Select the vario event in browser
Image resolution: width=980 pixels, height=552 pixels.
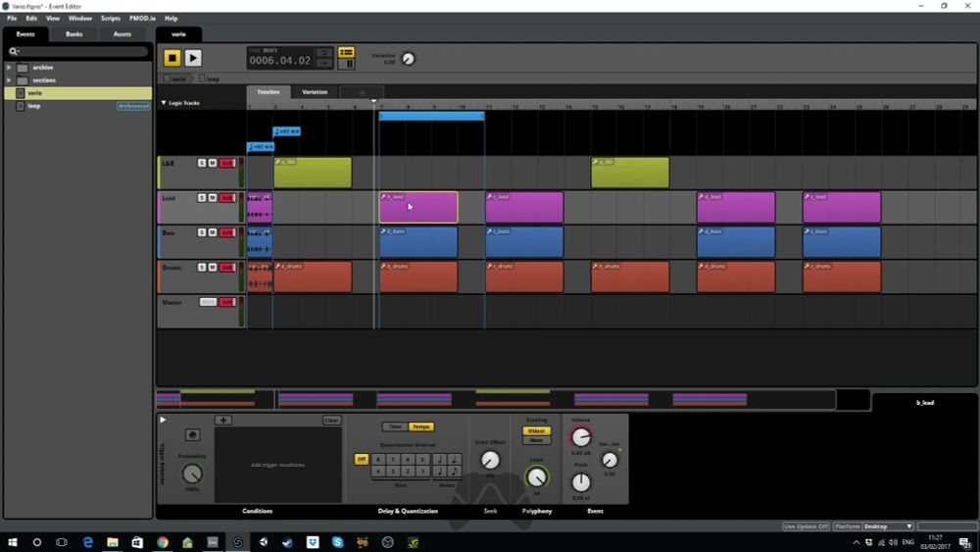click(78, 92)
